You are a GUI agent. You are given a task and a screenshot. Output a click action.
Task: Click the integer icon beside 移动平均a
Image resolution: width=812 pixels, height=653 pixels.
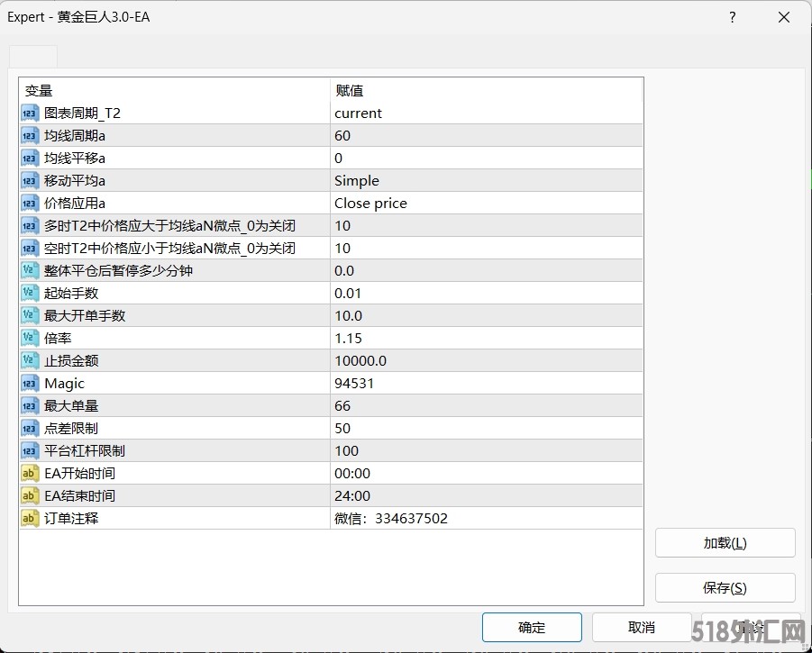30,180
